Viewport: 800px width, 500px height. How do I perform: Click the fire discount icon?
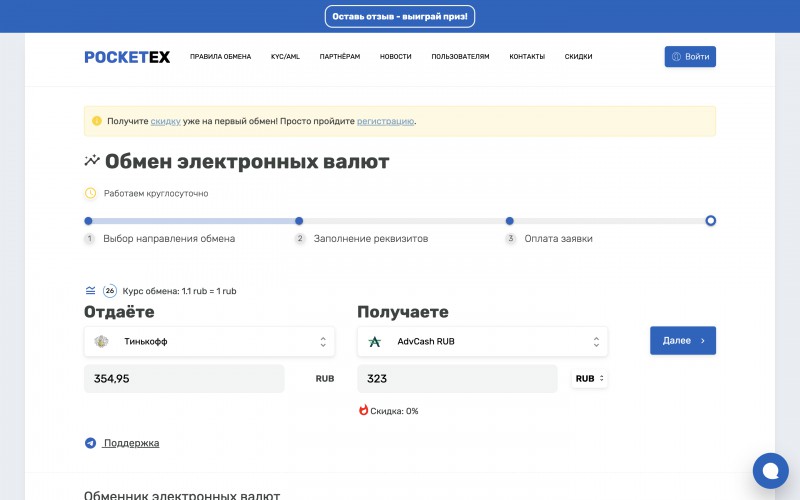(x=363, y=410)
